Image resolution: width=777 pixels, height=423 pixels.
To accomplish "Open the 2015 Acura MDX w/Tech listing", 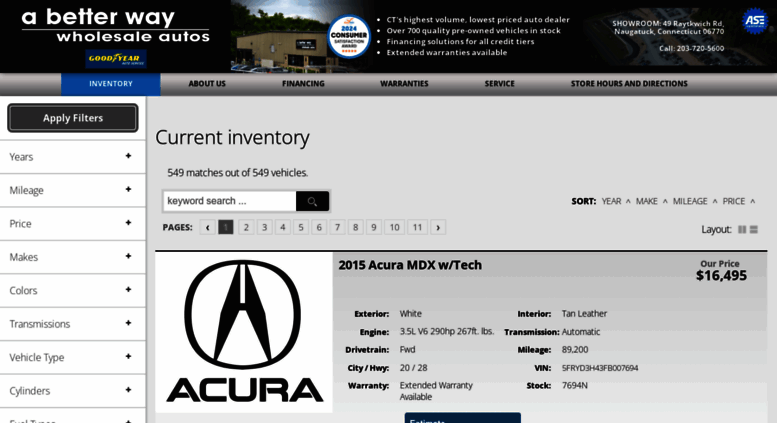I will (410, 265).
